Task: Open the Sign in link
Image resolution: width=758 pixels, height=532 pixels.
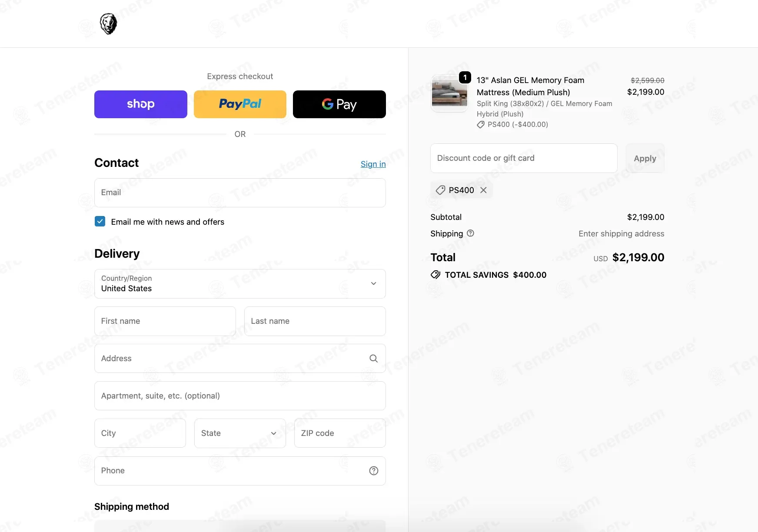Action: [x=373, y=164]
